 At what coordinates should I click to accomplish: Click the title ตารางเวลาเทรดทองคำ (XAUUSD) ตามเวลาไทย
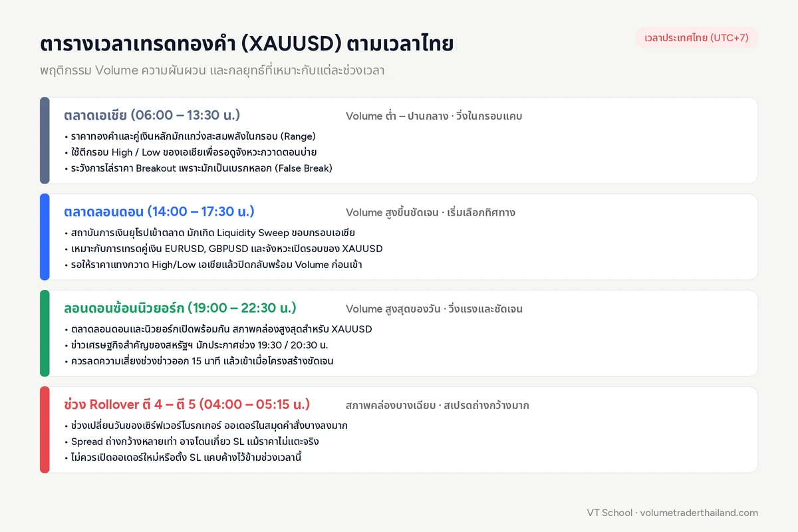pyautogui.click(x=247, y=44)
